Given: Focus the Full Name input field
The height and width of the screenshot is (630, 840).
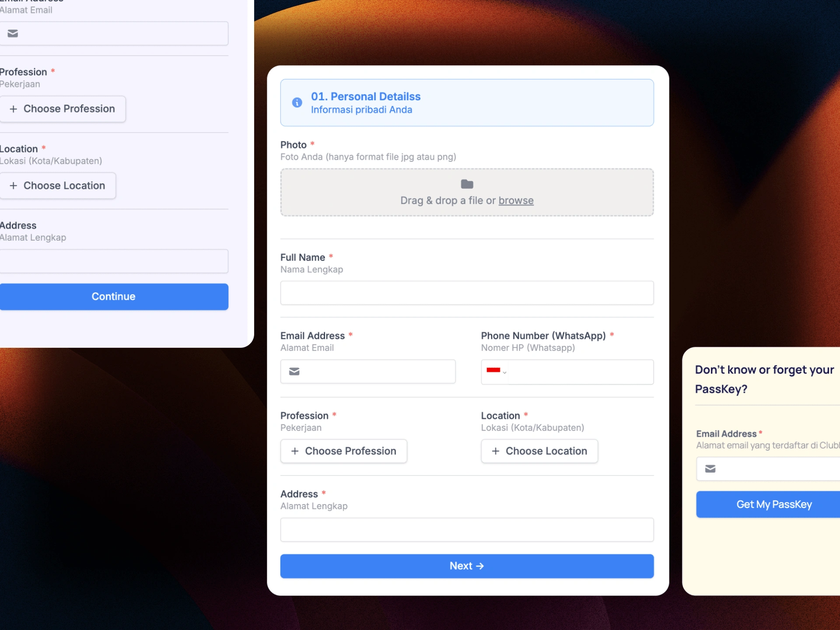Looking at the screenshot, I should pyautogui.click(x=467, y=293).
